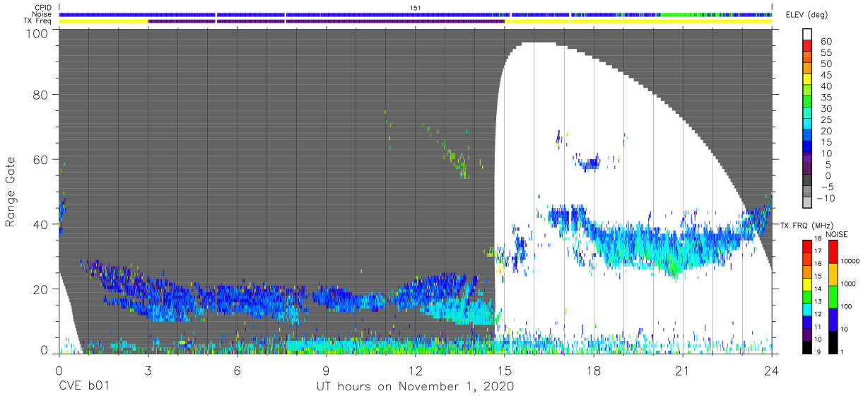Click the x-axis tick label '12'
The width and height of the screenshot is (868, 401).
(415, 370)
